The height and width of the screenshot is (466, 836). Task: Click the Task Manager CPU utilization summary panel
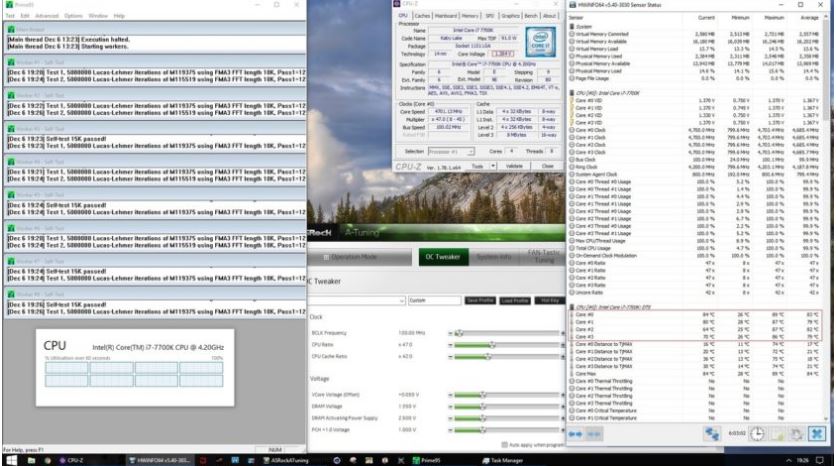tap(135, 368)
